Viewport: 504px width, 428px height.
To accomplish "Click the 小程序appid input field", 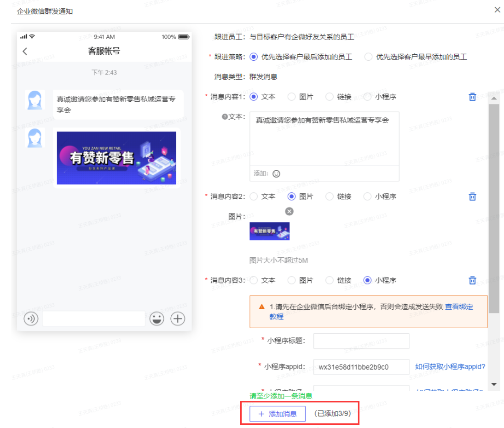I will (x=361, y=367).
